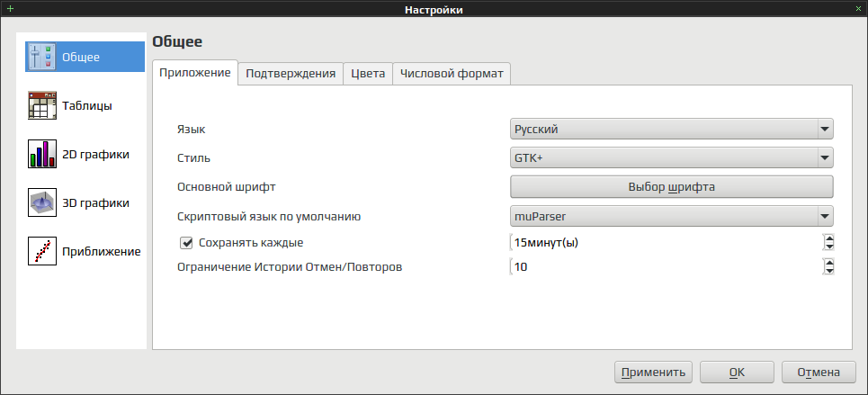Image resolution: width=868 pixels, height=395 pixels.
Task: Select the Таблицы label in sidebar
Action: (x=87, y=105)
